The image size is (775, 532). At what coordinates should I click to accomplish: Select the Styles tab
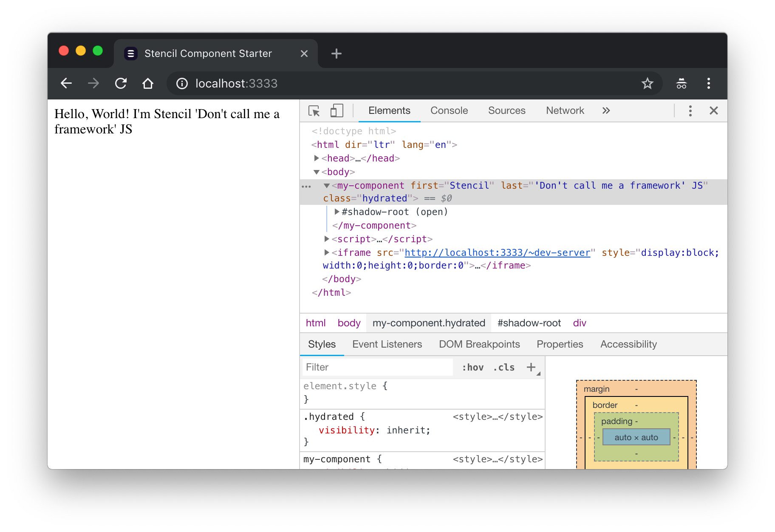point(322,344)
